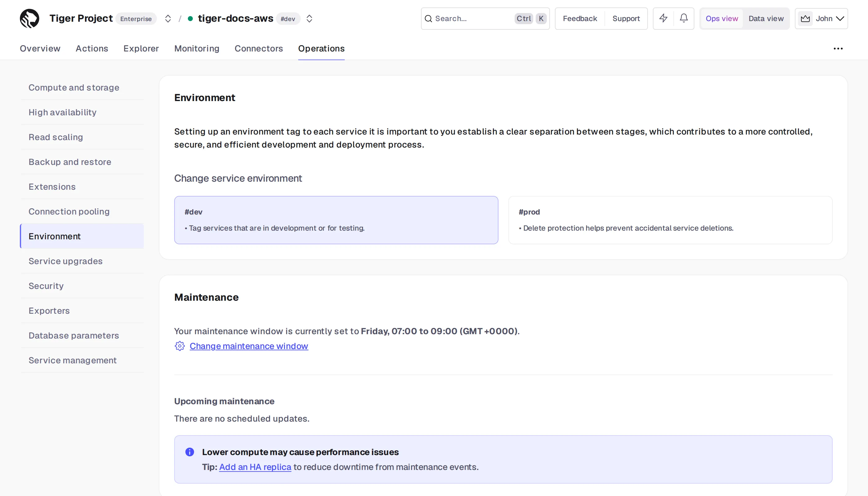The width and height of the screenshot is (868, 496).
Task: Click the green status dot by tiger-docs-aws
Action: coord(190,18)
